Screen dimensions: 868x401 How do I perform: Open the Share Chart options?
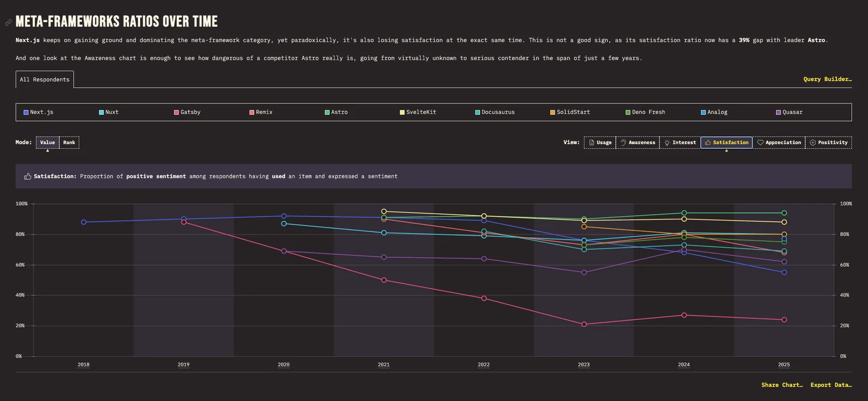click(x=782, y=385)
